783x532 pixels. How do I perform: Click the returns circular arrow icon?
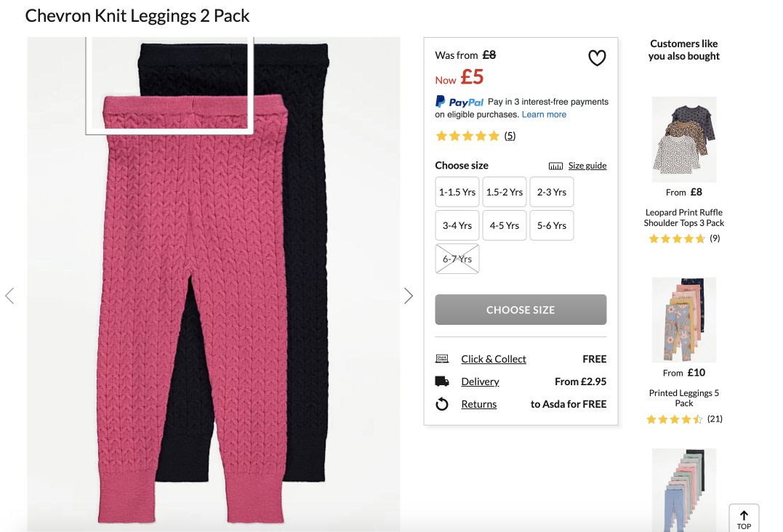click(x=442, y=404)
